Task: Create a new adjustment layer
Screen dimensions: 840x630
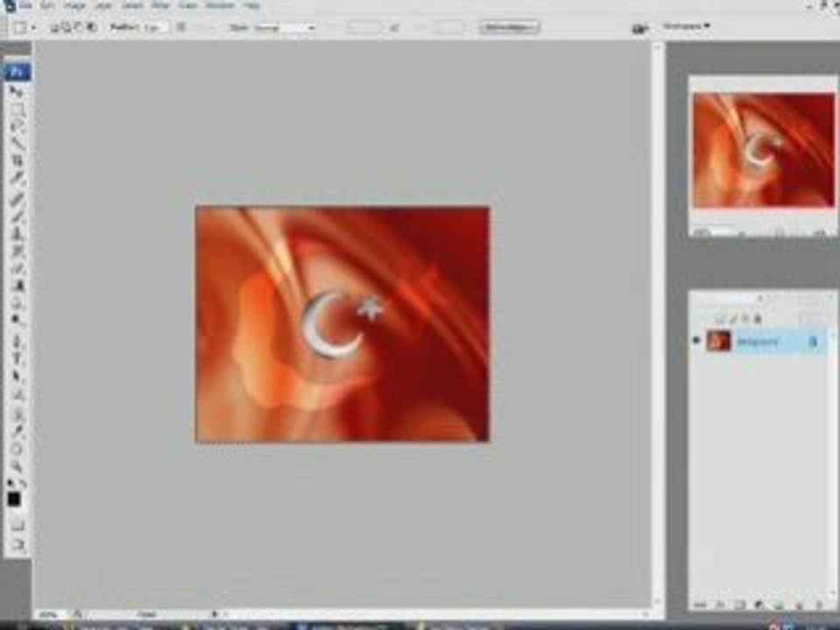Action: pos(759,605)
